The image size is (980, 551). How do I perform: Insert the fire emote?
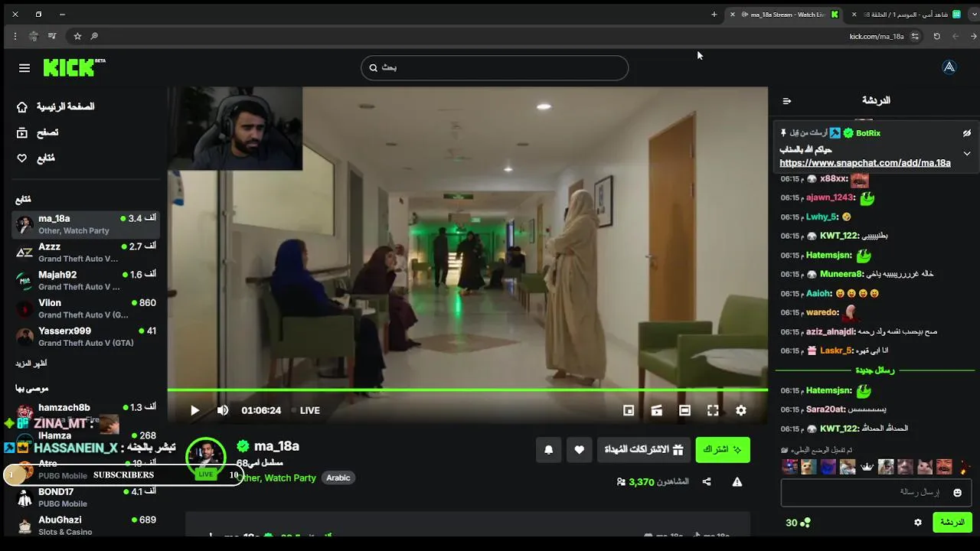[x=965, y=467]
